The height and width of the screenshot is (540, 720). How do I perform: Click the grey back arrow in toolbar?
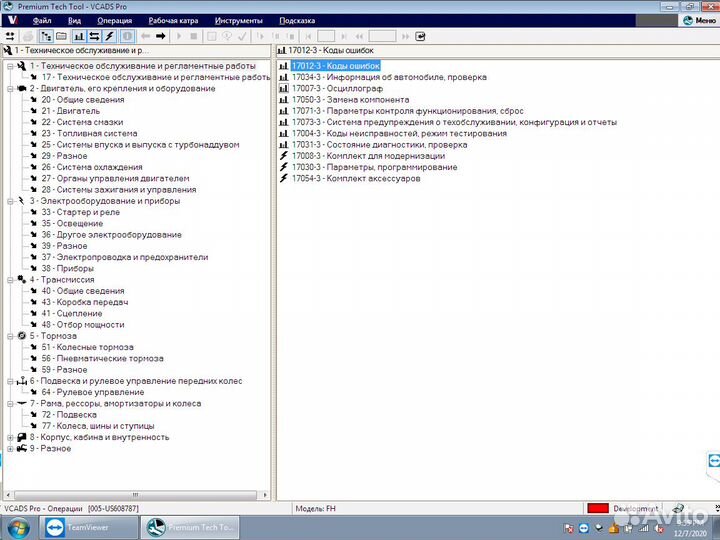(x=146, y=36)
